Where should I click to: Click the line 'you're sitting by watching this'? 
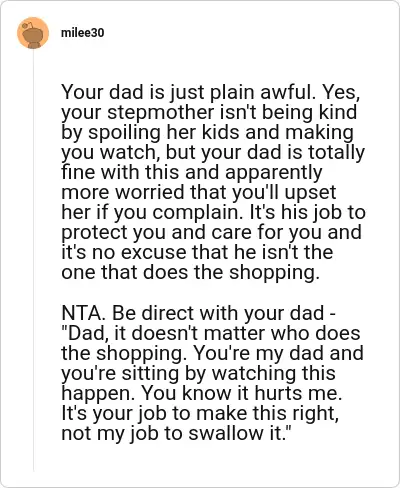pos(198,373)
